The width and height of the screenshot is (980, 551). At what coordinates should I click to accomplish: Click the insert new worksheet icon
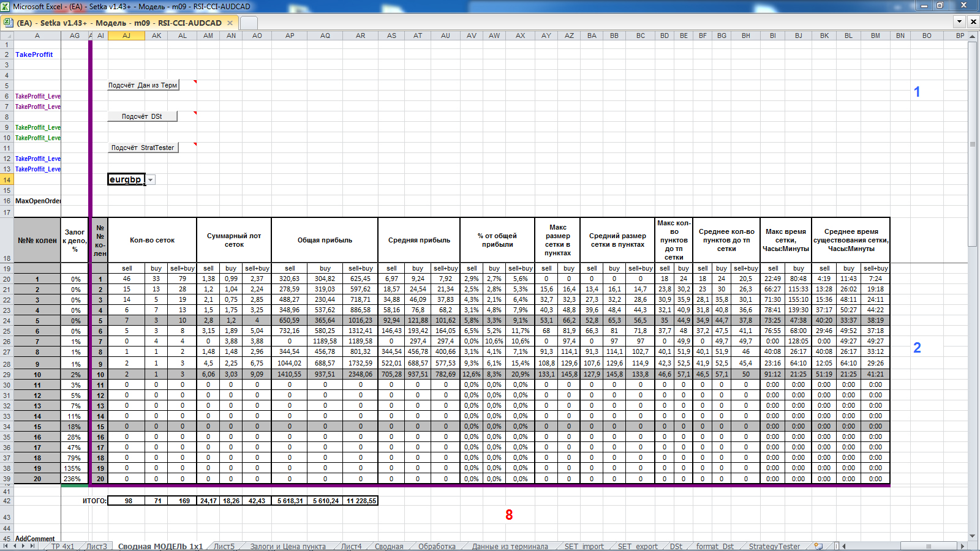[818, 546]
